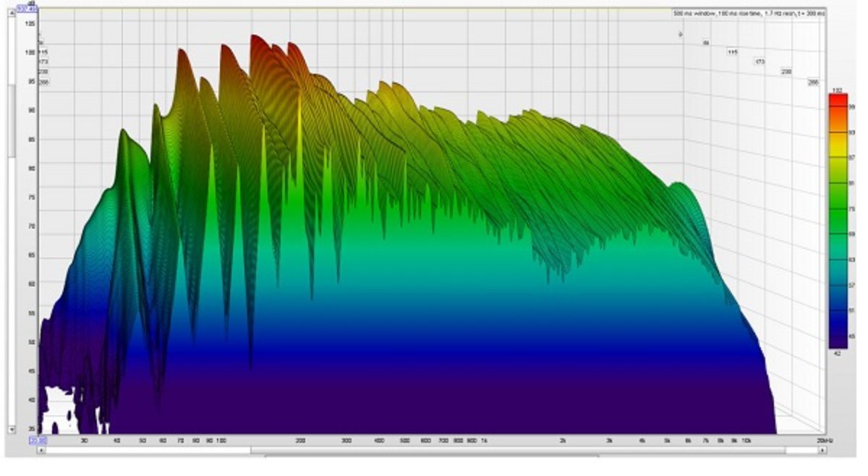Click the 35 dB level axis label
This screenshot has height=476, width=868.
[30, 429]
